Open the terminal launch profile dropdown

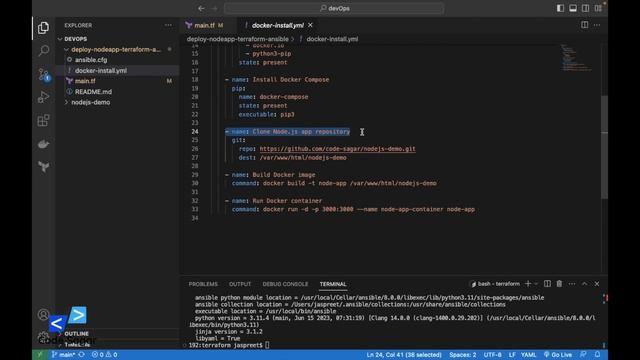tap(536, 284)
